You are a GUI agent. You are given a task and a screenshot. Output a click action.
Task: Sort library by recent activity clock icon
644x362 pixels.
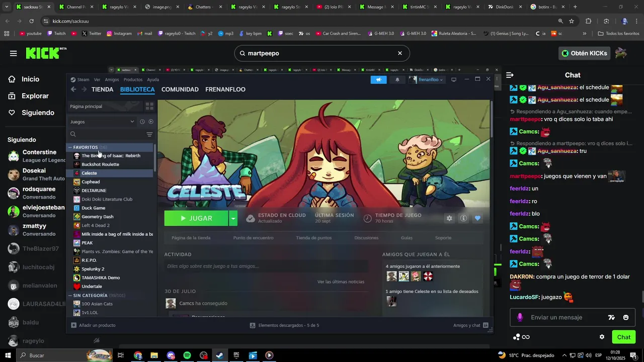(x=142, y=122)
